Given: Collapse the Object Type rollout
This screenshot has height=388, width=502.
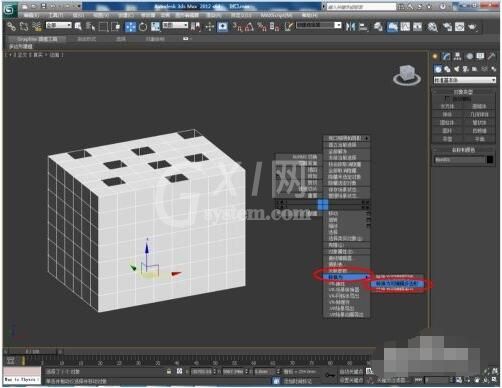Looking at the screenshot, I should pos(463,92).
